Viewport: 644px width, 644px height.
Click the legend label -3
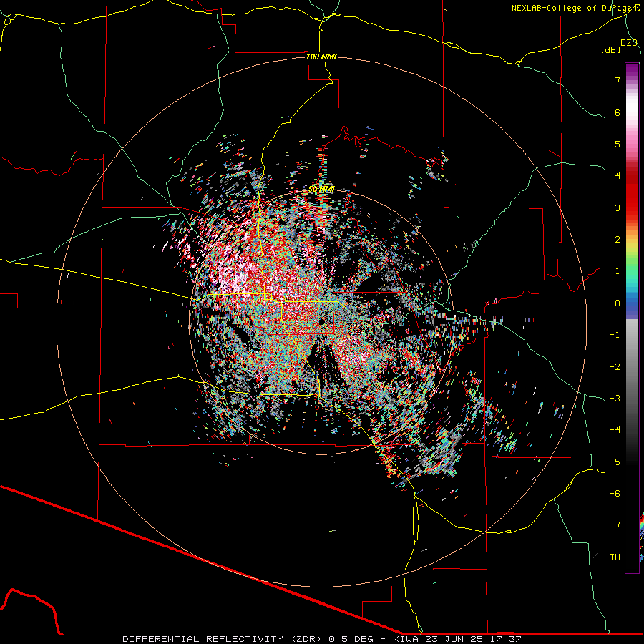point(615,398)
